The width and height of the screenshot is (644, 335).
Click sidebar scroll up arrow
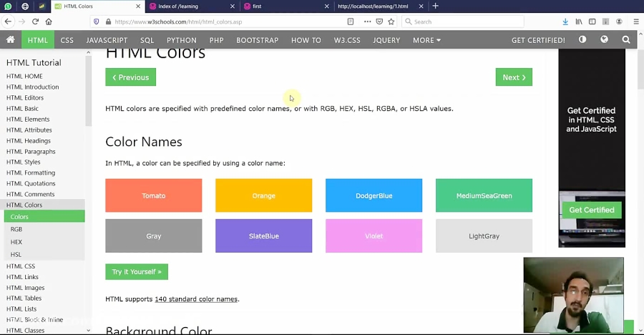tap(88, 53)
